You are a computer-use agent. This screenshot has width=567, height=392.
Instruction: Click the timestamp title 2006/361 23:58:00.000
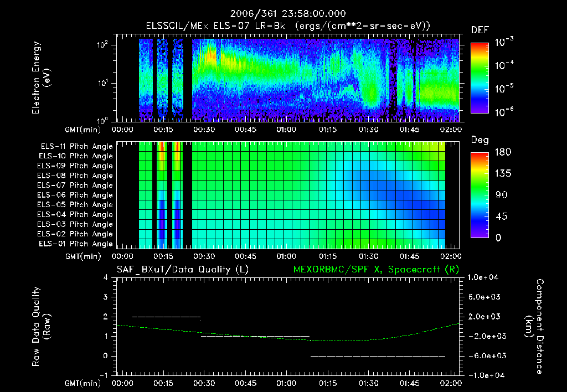click(x=288, y=14)
